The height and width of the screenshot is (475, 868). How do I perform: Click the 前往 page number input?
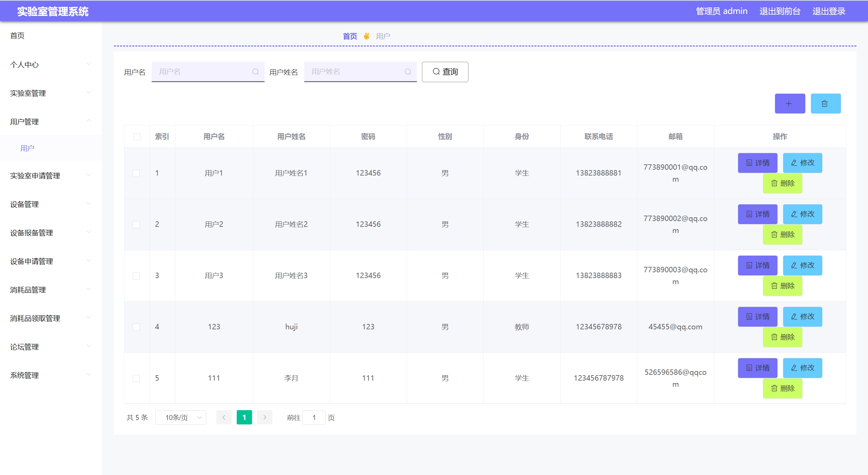coord(314,418)
